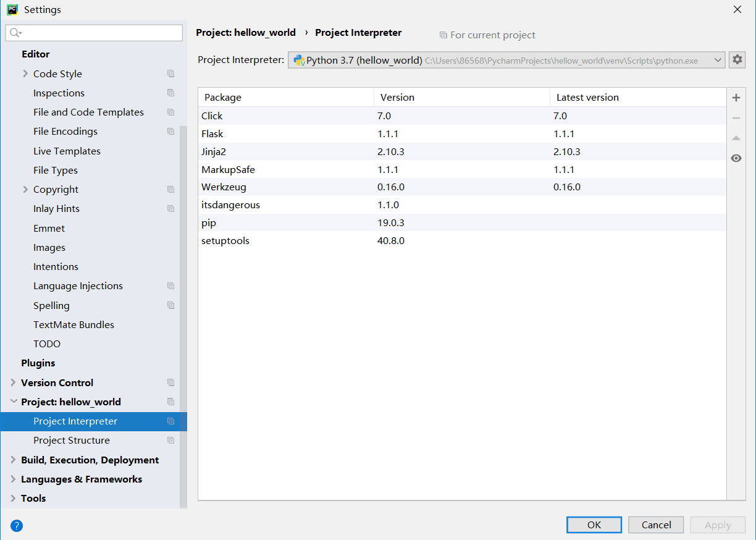Select the Click package row
Viewport: 756px width, 540px height.
point(462,116)
